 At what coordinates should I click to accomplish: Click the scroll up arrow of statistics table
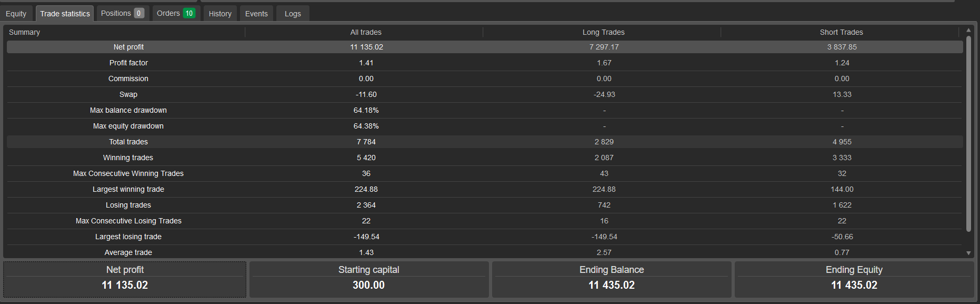tap(968, 31)
